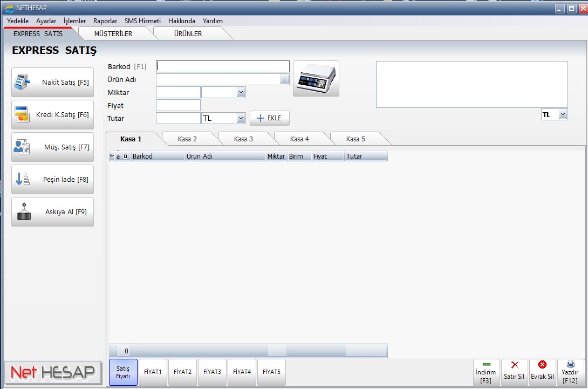Open the TL dropdown below the display box
588x389 pixels.
pyautogui.click(x=563, y=115)
